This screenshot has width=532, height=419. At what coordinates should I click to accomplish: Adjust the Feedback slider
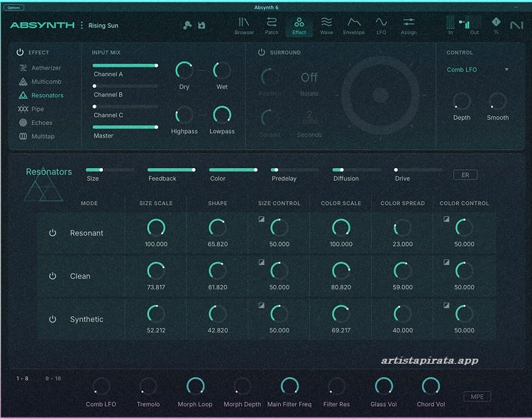click(172, 170)
